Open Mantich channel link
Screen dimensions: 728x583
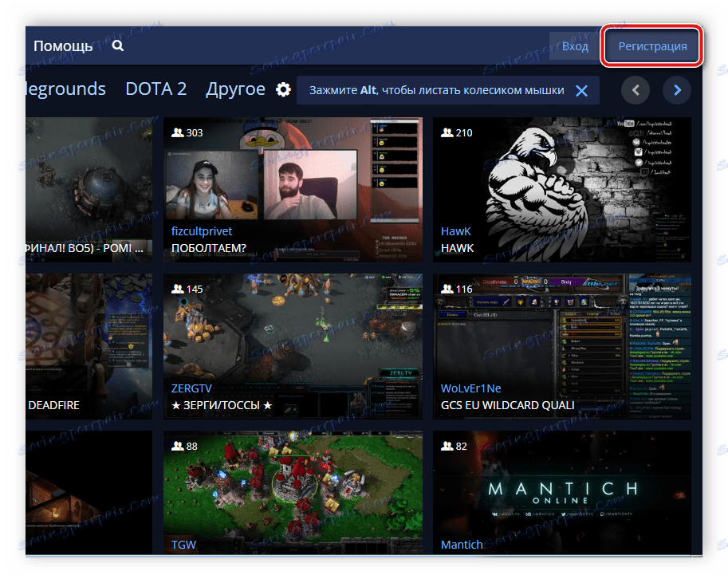coord(462,545)
